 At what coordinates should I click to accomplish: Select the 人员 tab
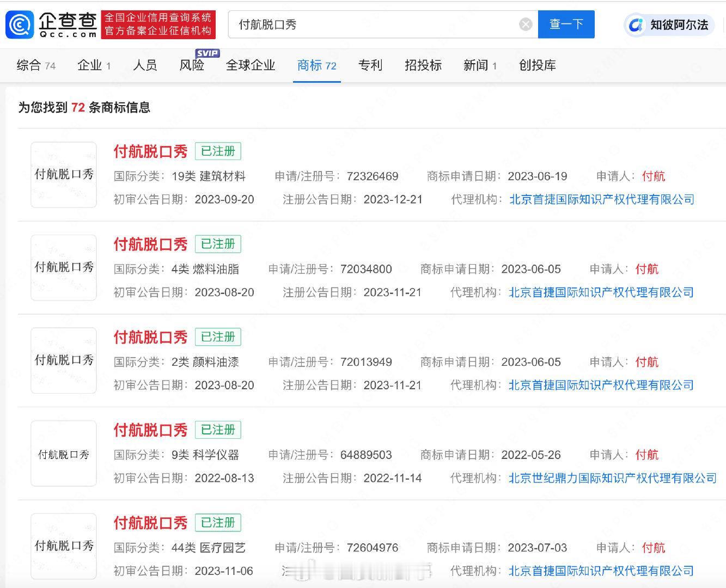145,65
